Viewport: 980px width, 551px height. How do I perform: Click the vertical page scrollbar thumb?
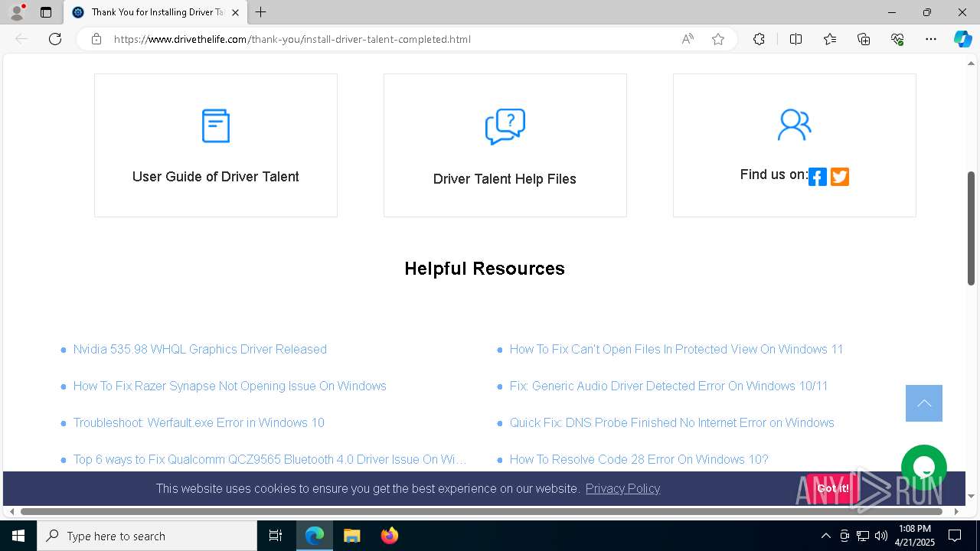971,228
